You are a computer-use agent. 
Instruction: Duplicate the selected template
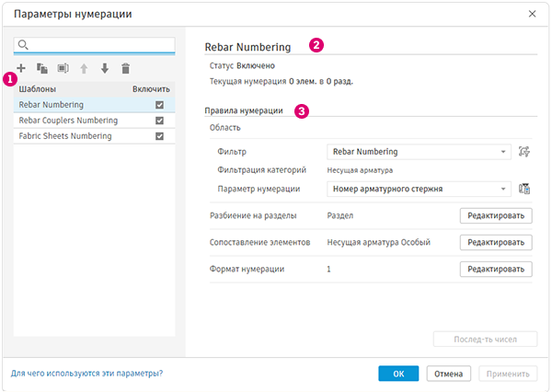pos(42,68)
